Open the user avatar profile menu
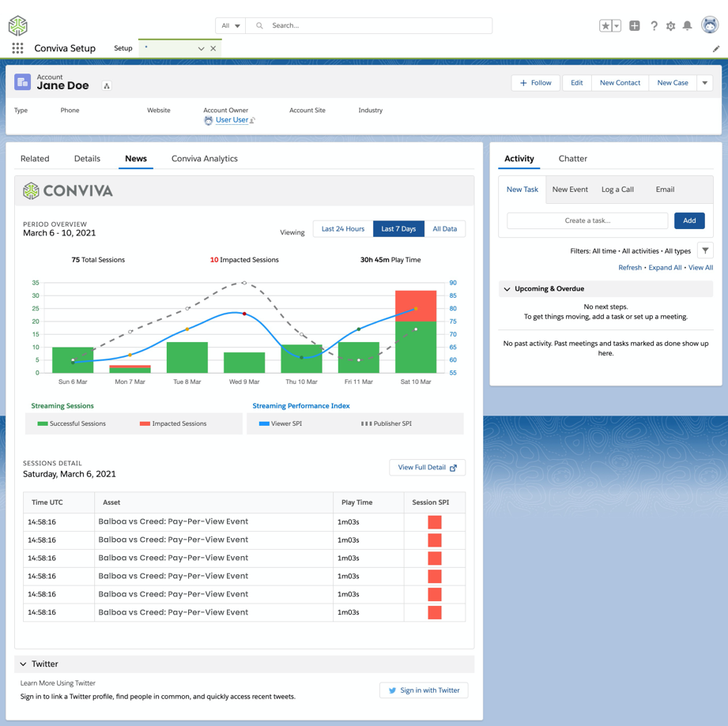The image size is (728, 726). 710,25
